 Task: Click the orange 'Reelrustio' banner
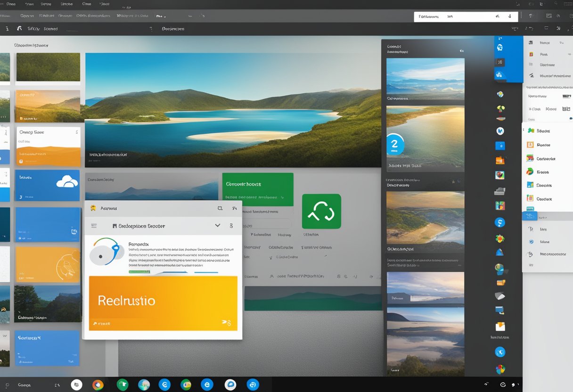click(163, 302)
